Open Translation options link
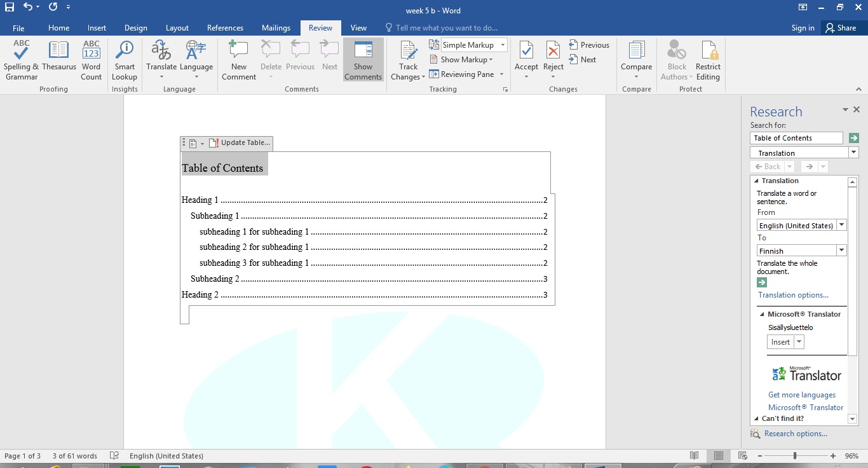The image size is (868, 468). click(793, 295)
